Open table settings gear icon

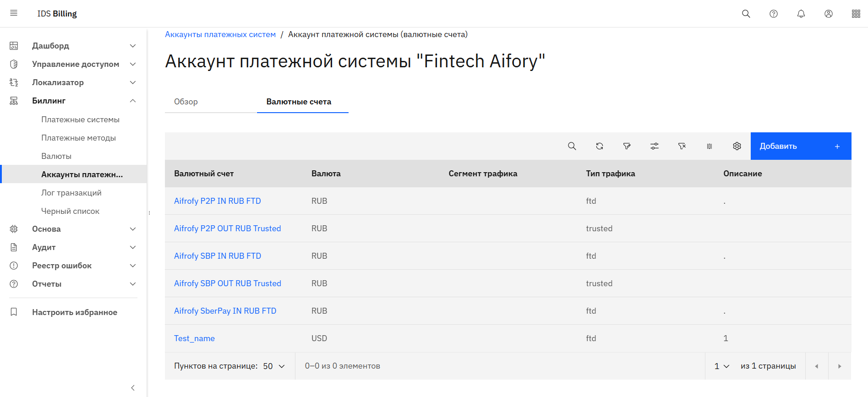(x=737, y=146)
